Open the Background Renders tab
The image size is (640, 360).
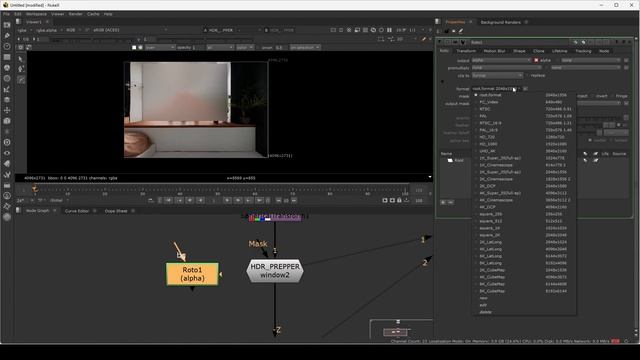[x=500, y=22]
